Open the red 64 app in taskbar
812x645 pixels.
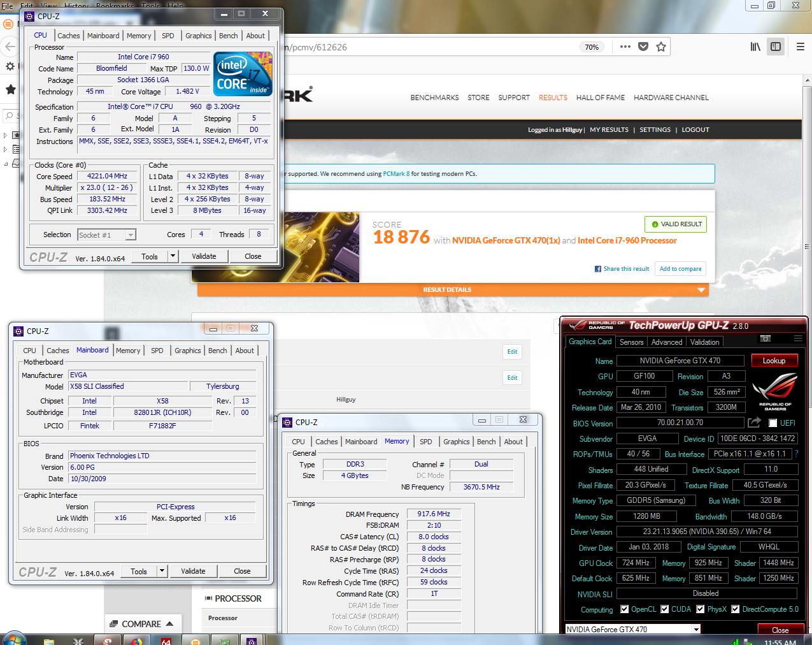(166, 641)
